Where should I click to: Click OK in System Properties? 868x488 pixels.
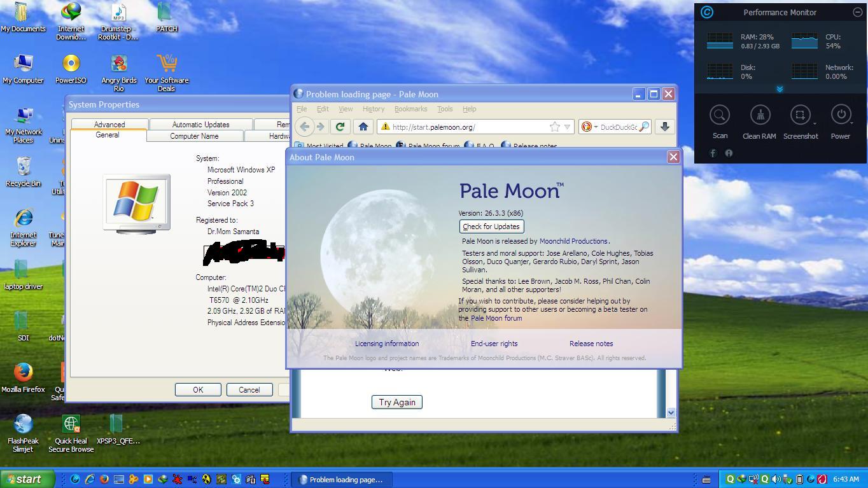pos(198,390)
